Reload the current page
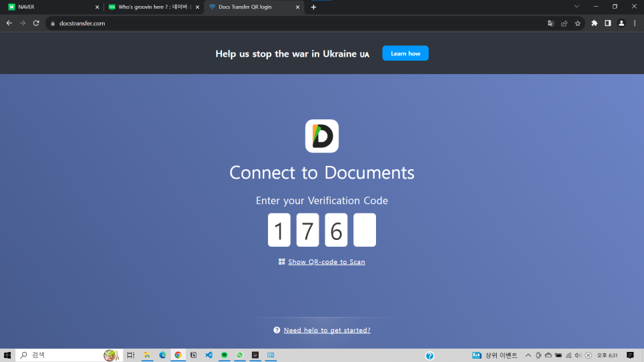 [x=36, y=23]
